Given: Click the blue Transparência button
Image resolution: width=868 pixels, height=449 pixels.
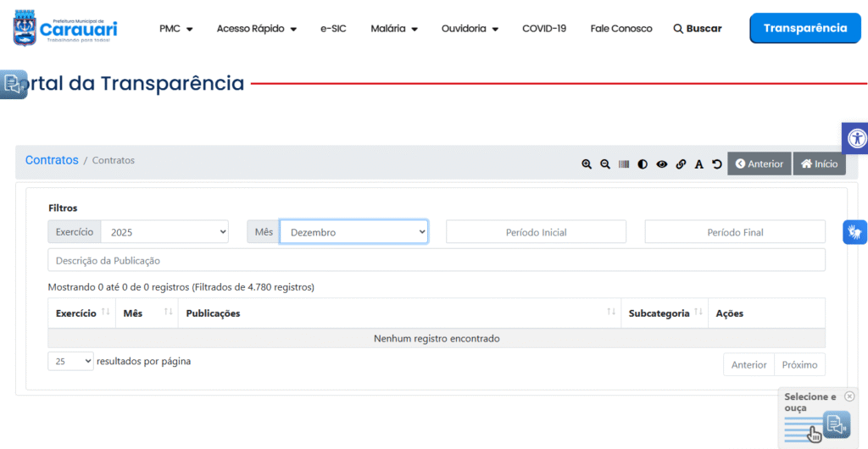Looking at the screenshot, I should [804, 28].
